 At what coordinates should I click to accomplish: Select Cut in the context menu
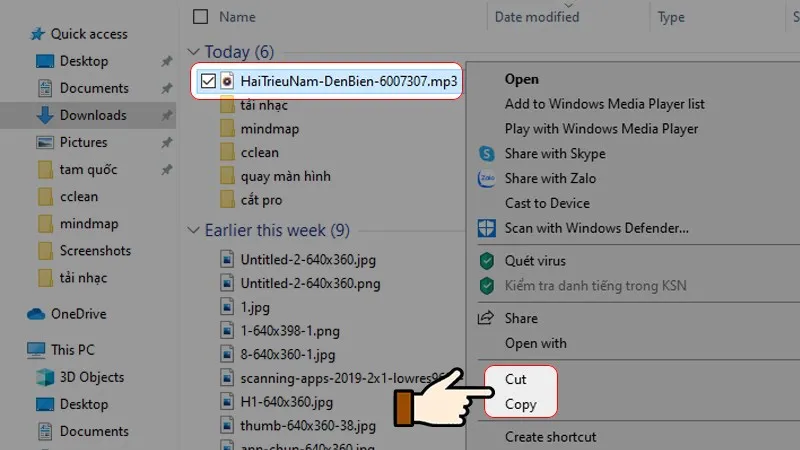(515, 379)
